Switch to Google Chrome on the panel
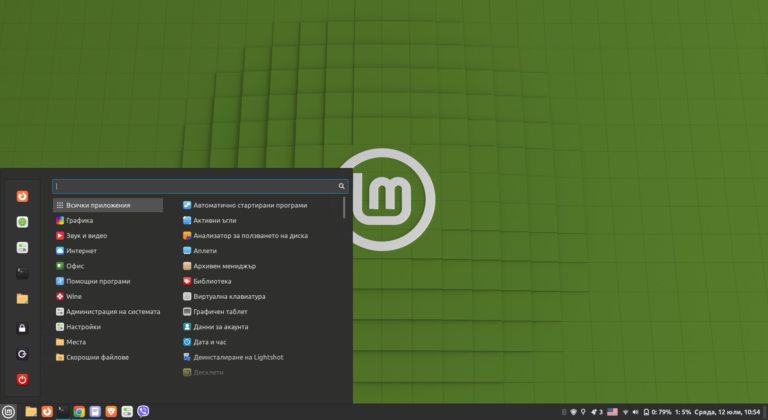Viewport: 768px width, 420px height. coord(79,412)
